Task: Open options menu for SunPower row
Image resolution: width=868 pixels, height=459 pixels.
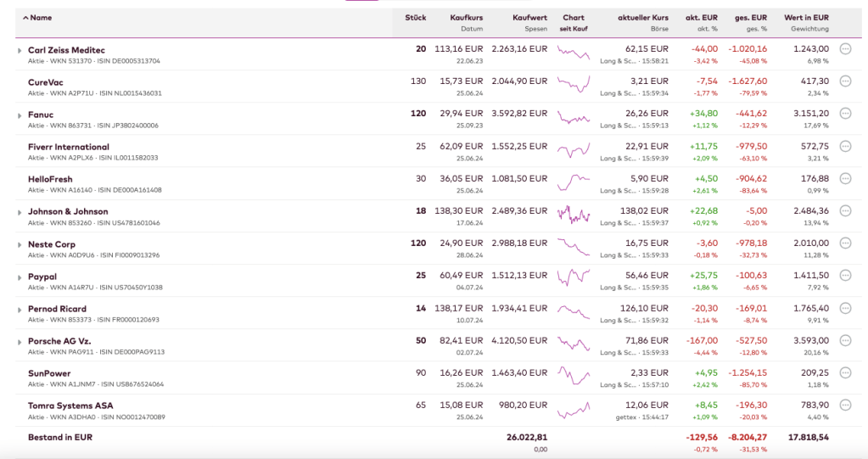Action: (x=845, y=372)
